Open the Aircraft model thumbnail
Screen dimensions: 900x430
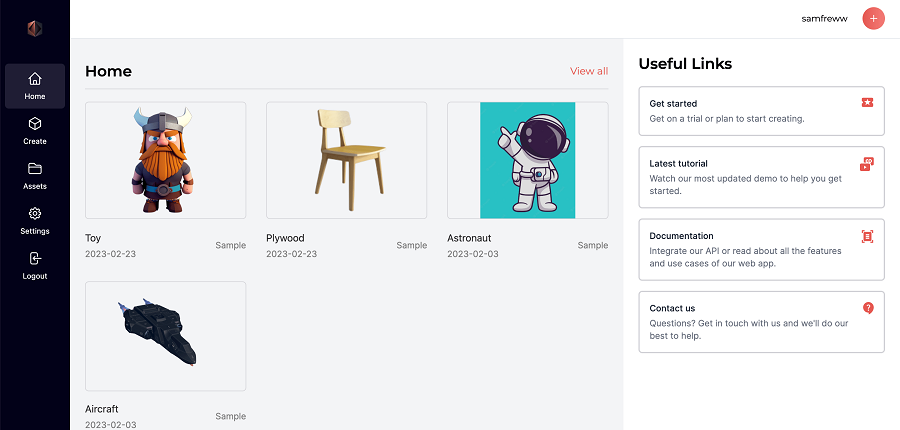pyautogui.click(x=166, y=336)
